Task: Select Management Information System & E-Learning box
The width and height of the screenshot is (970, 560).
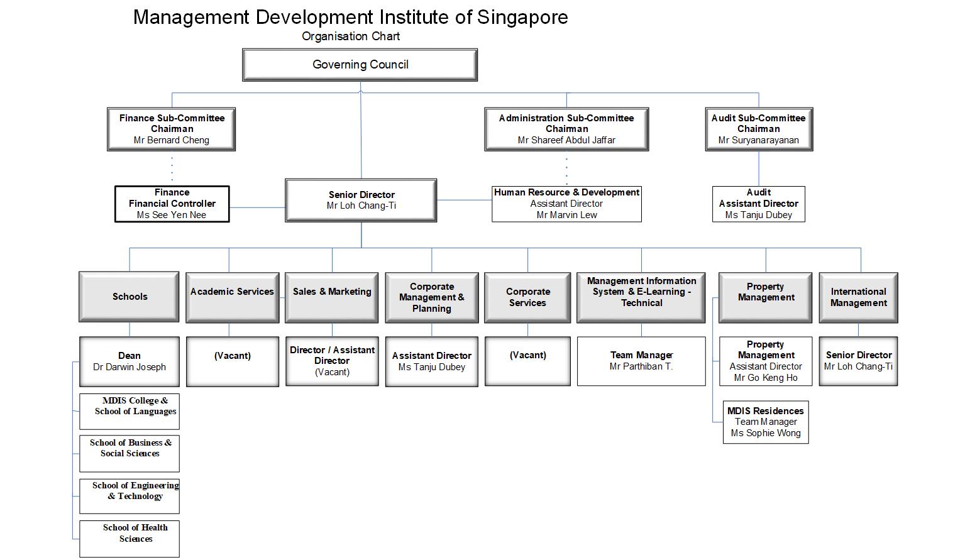Action: tap(641, 297)
